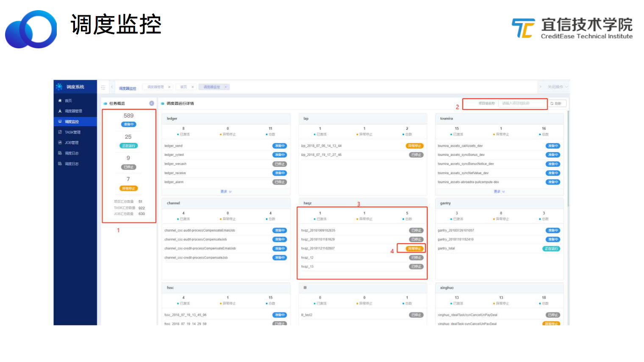
Task: Click the 准备中 badge on ledger_yytest
Action: [280, 155]
